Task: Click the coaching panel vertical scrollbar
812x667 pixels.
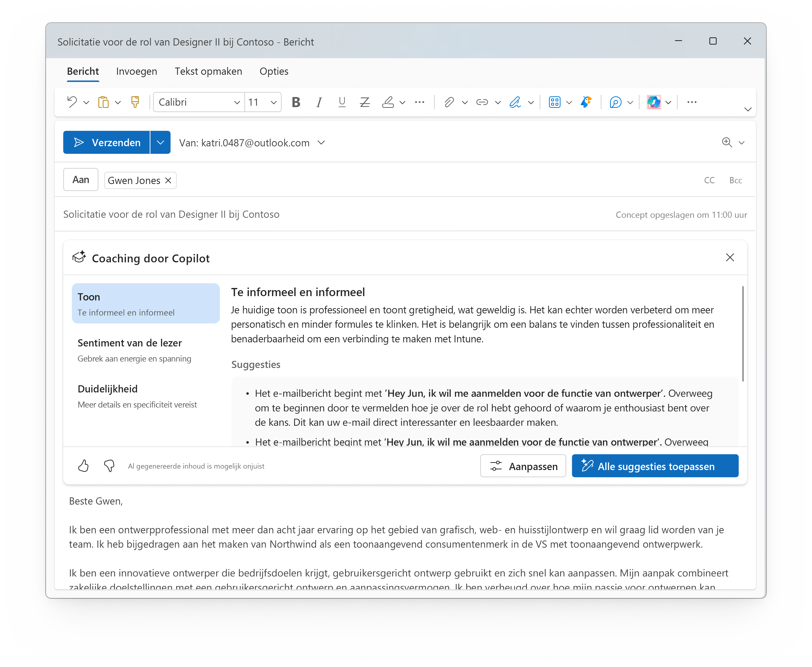Action: pos(743,333)
